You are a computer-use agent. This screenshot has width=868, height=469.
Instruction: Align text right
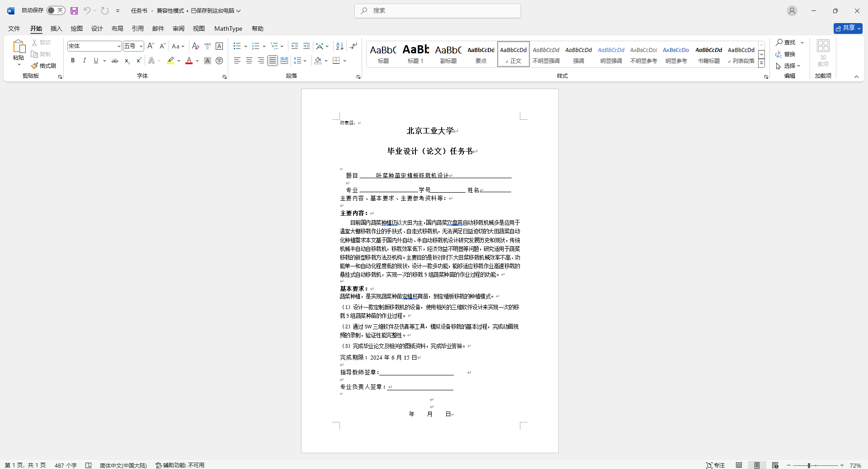pyautogui.click(x=260, y=61)
